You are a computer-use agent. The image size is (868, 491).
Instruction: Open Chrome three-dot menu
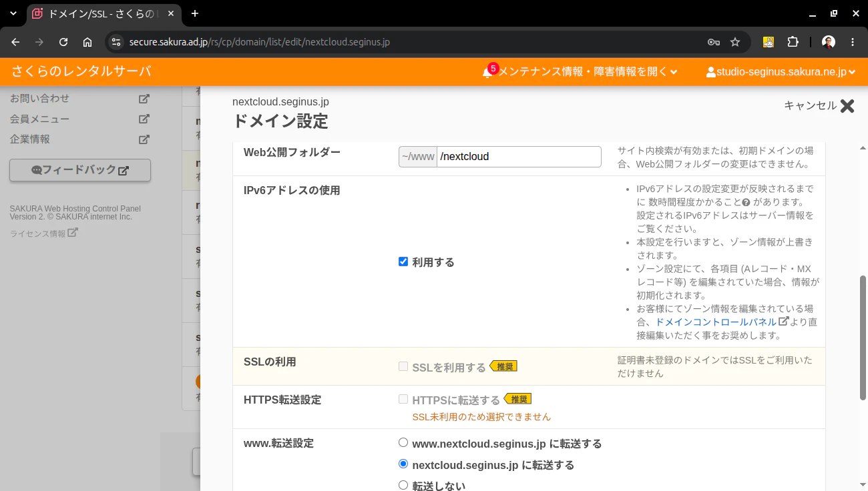[853, 42]
